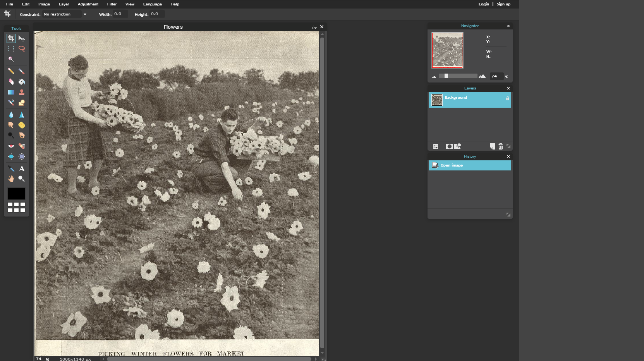644x361 pixels.
Task: Toggle layer settings in Layers panel
Action: (x=436, y=146)
